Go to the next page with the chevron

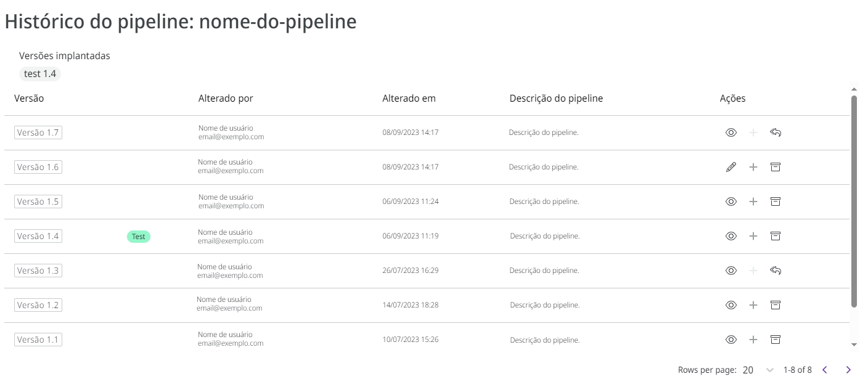point(848,370)
